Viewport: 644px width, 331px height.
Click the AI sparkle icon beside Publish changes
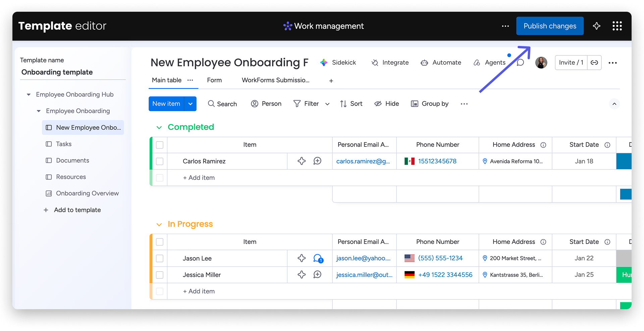pos(596,26)
